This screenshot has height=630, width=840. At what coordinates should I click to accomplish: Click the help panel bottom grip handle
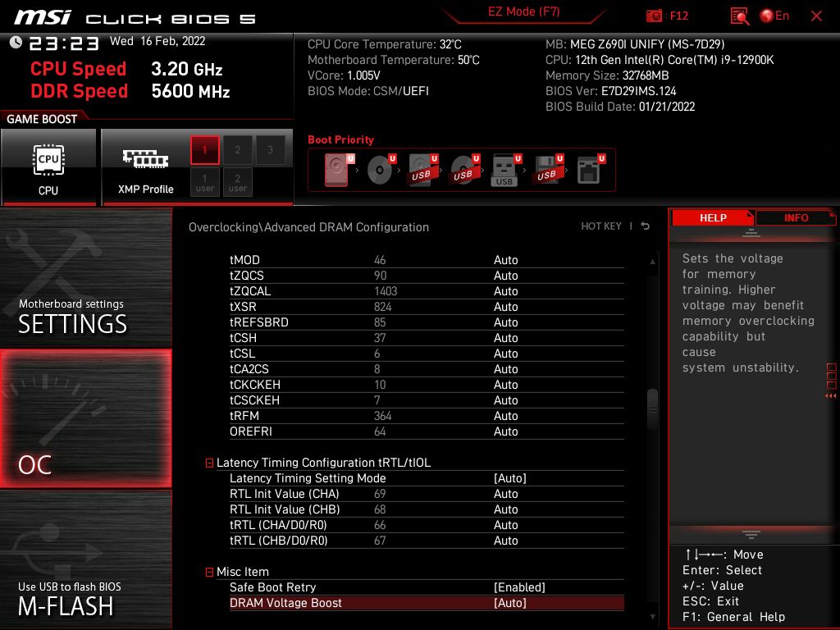pos(751,535)
